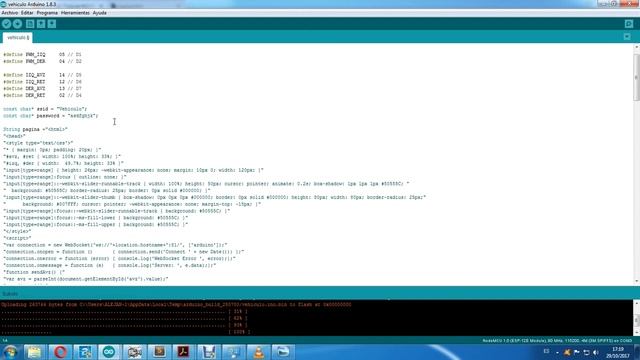Select the vehiculo sketch tab
This screenshot has width=640, height=360.
[x=18, y=38]
